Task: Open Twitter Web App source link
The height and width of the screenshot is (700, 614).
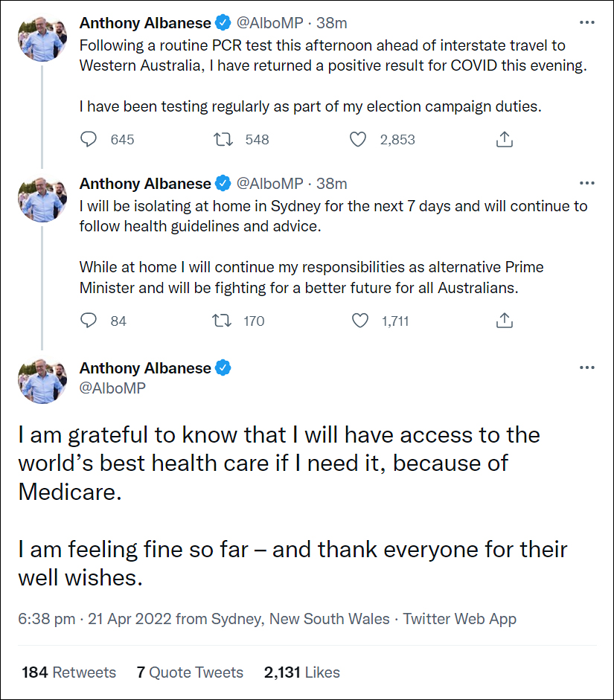Action: [x=459, y=619]
